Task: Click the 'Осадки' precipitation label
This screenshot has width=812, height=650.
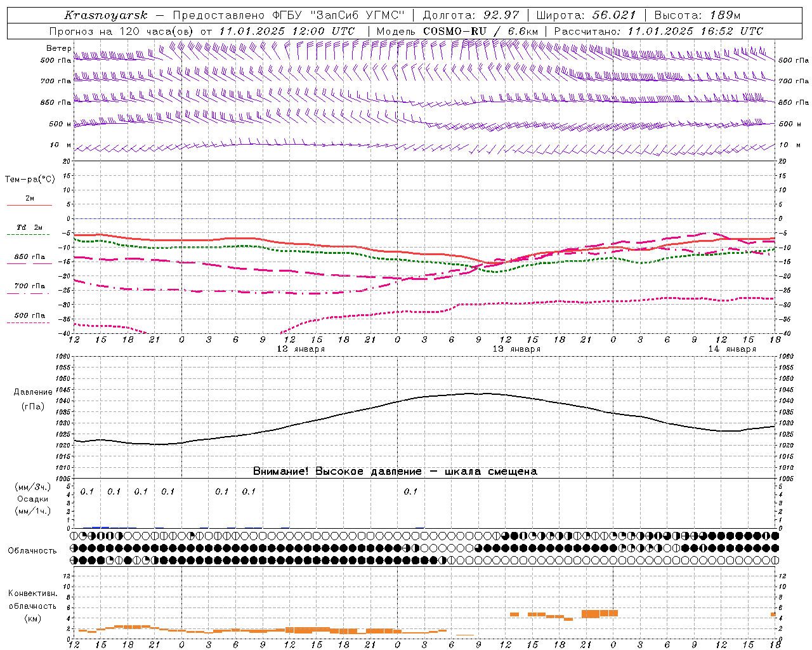Action: pyautogui.click(x=33, y=499)
